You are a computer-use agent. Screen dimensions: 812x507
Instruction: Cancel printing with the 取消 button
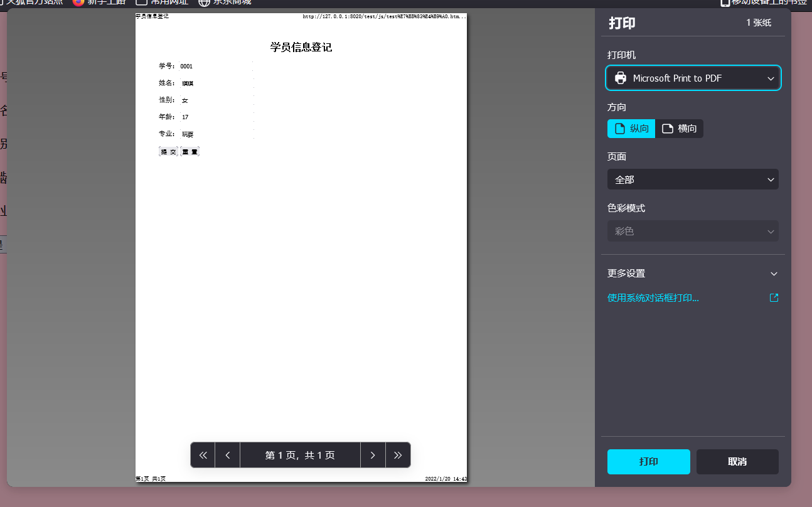[737, 461]
